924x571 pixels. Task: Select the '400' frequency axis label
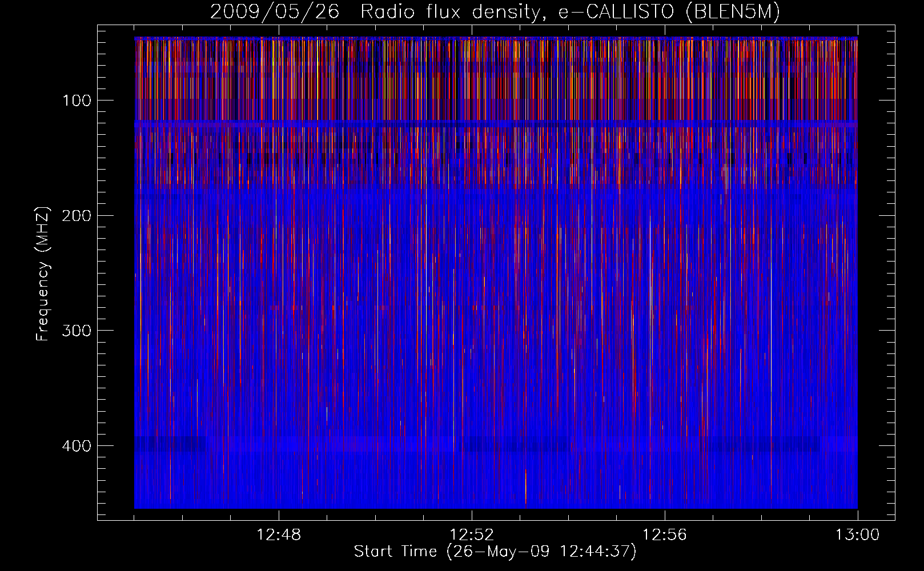click(x=77, y=446)
